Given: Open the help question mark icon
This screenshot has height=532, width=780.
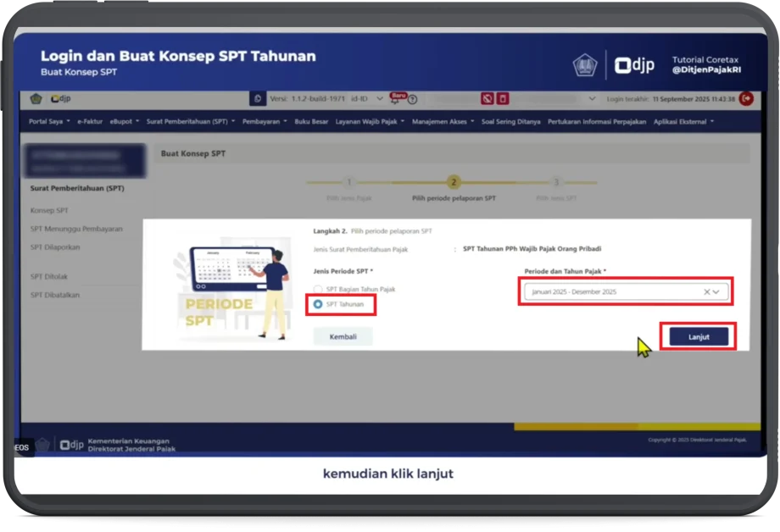Looking at the screenshot, I should pyautogui.click(x=413, y=99).
